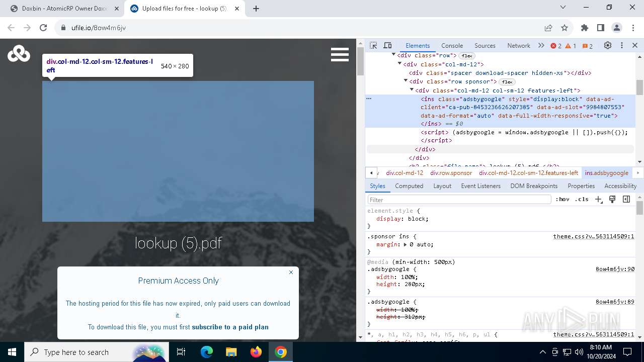Select the Styles tab
The width and height of the screenshot is (644, 362).
tap(377, 186)
